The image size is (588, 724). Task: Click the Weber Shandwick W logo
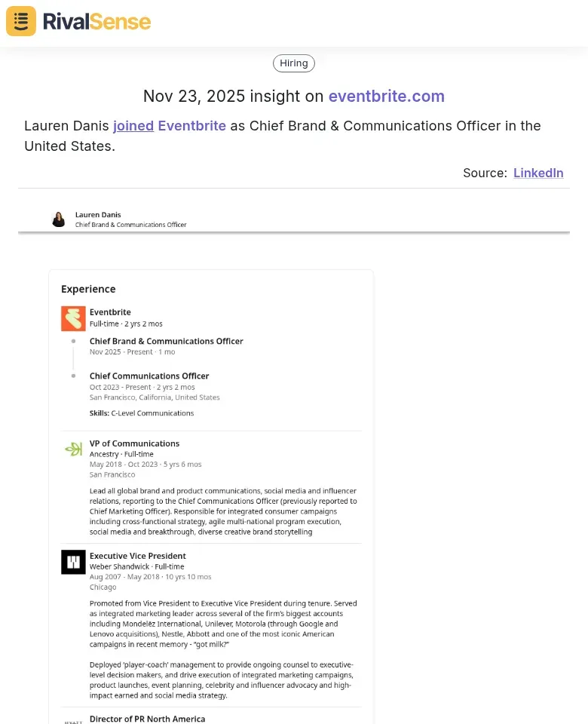[73, 562]
